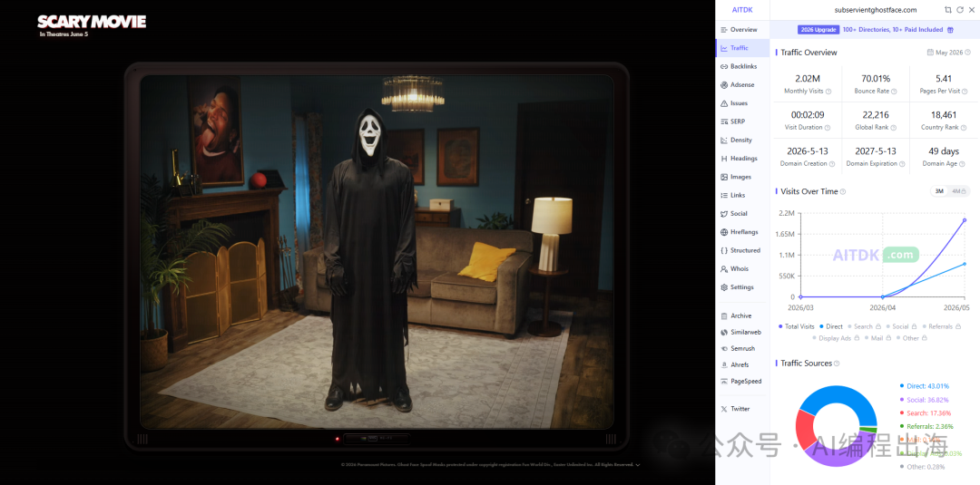This screenshot has width=980, height=485.
Task: Toggle the locked Search chart legend entry
Action: 863,326
